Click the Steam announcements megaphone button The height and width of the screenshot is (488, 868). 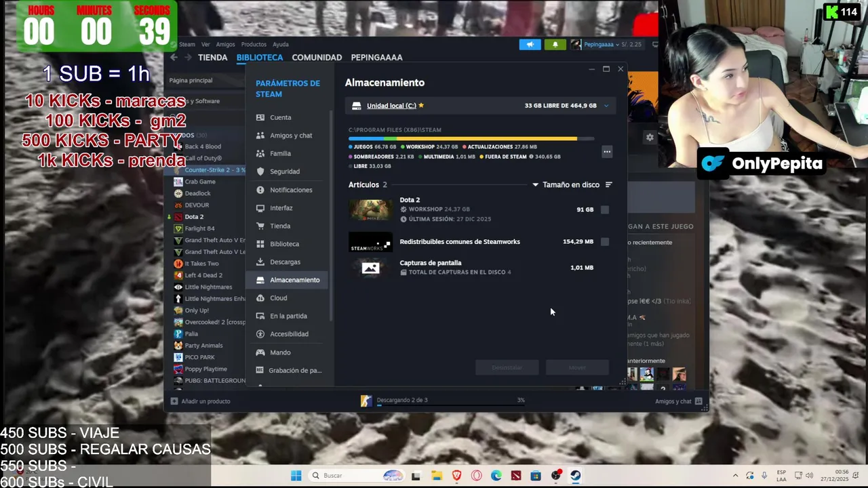click(x=530, y=45)
